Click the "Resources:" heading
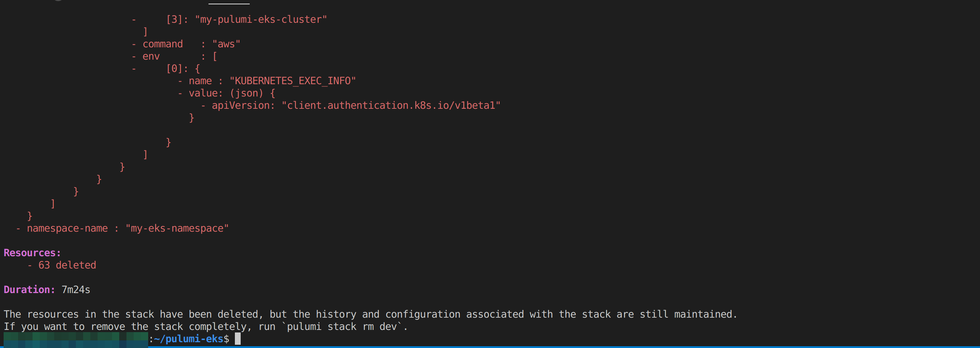980x348 pixels. point(32,253)
